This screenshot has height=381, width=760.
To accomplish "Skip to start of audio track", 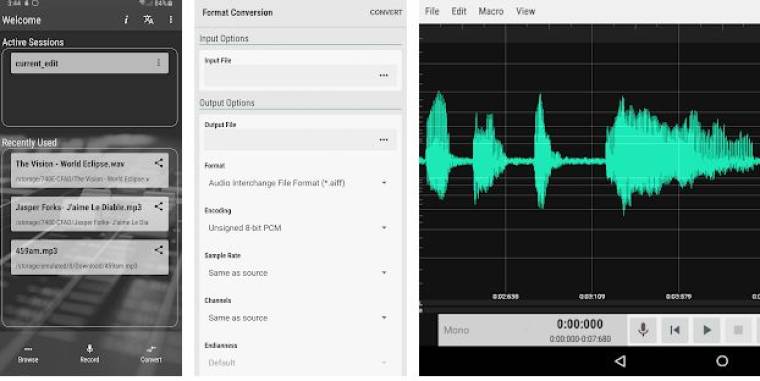I will click(x=675, y=330).
